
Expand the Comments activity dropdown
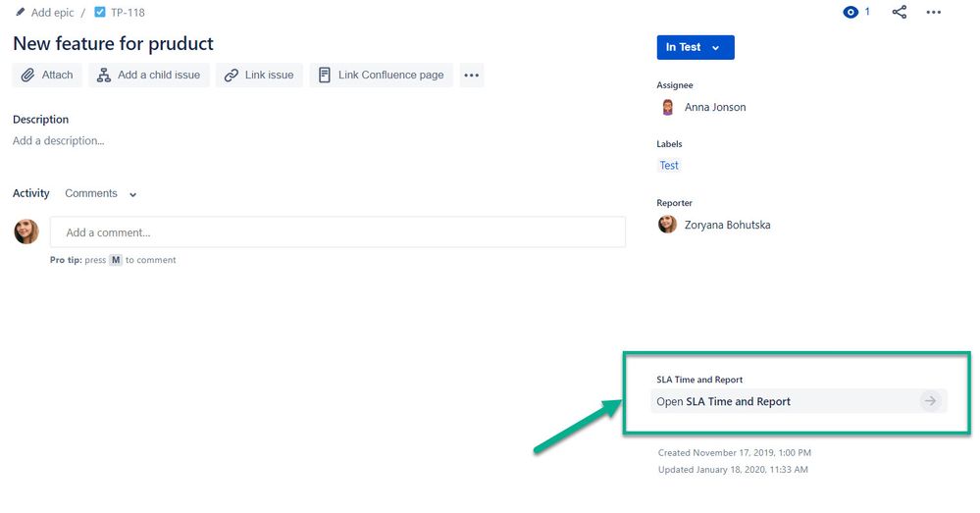pos(101,193)
